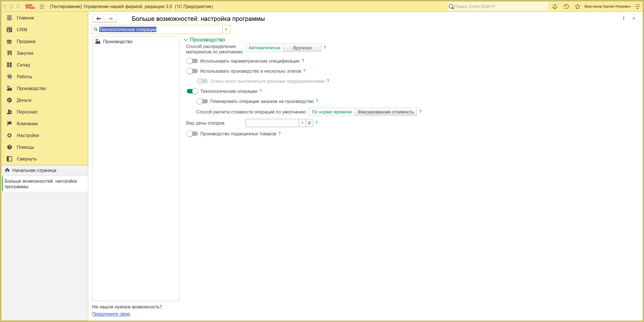Follow the Предложите свою link
The height and width of the screenshot is (322, 644).
(x=111, y=314)
